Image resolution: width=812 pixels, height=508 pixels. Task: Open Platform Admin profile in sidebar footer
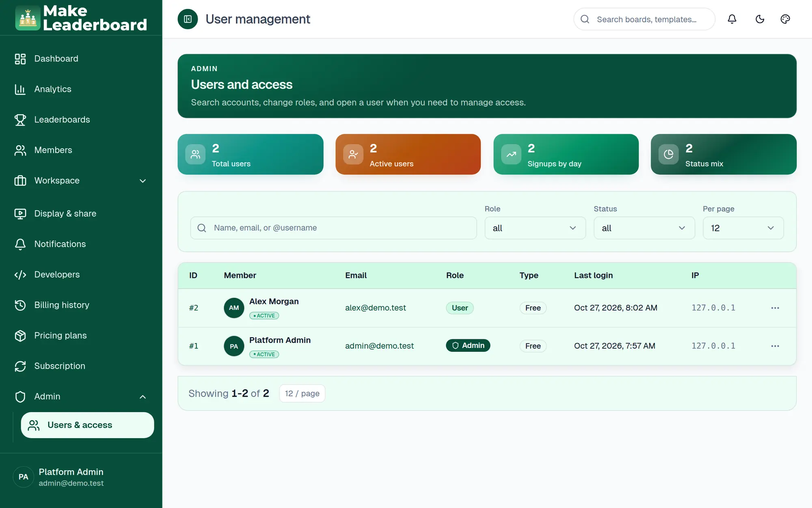pyautogui.click(x=81, y=477)
